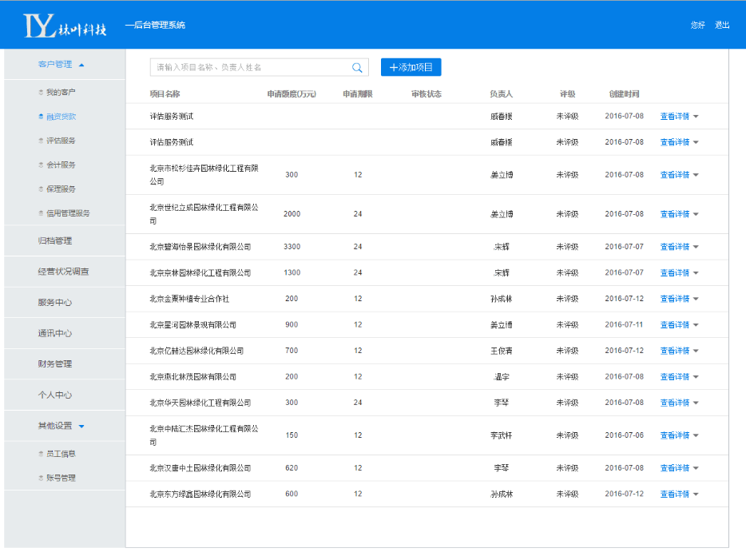
Task: Click the bullet icon beside 员工信息
Action: (x=41, y=454)
